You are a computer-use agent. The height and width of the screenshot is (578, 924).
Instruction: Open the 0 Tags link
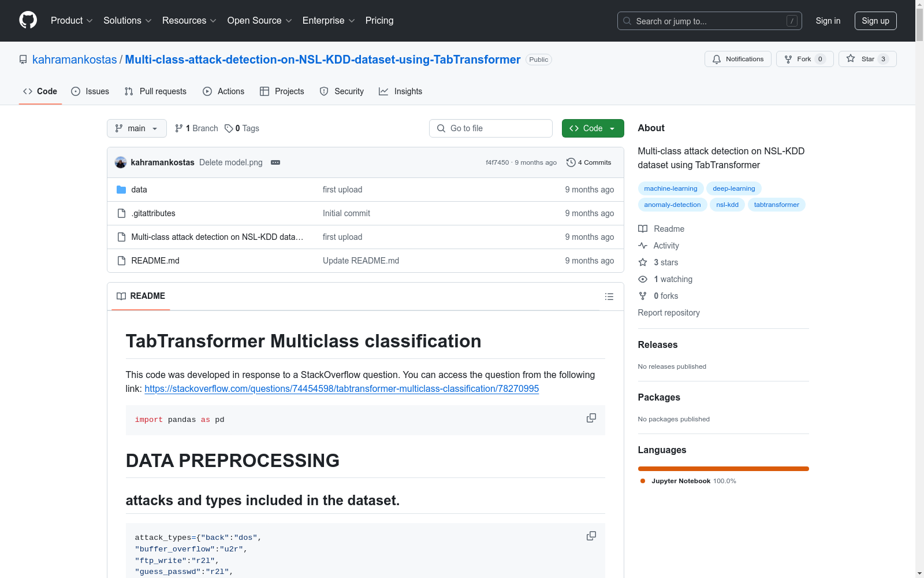coord(242,128)
